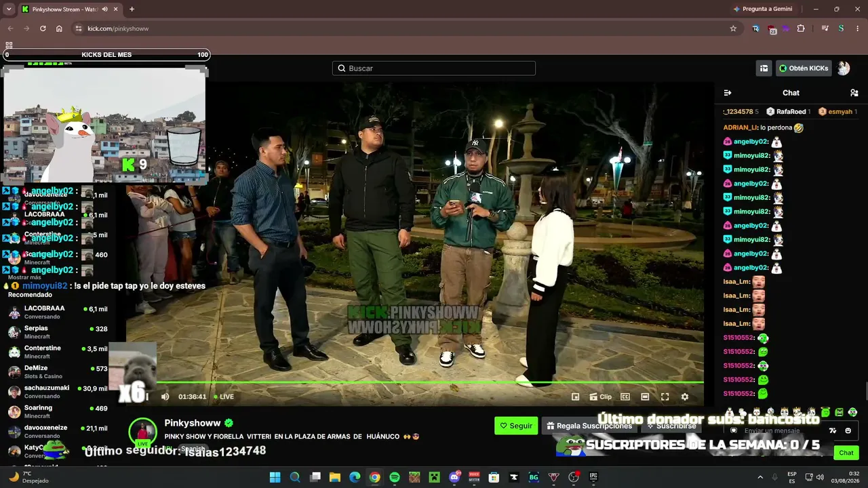868x488 pixels.
Task: Open the mini player picture-in-picture
Action: pyautogui.click(x=575, y=396)
